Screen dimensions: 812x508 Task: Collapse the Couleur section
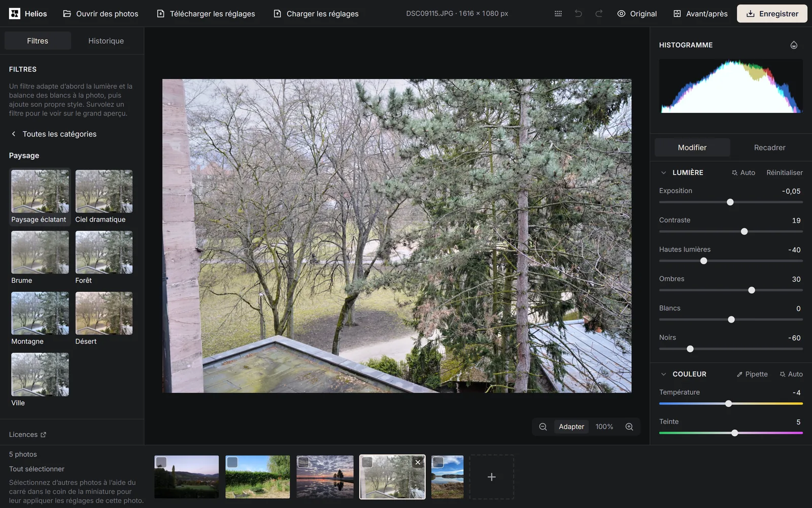pos(663,374)
